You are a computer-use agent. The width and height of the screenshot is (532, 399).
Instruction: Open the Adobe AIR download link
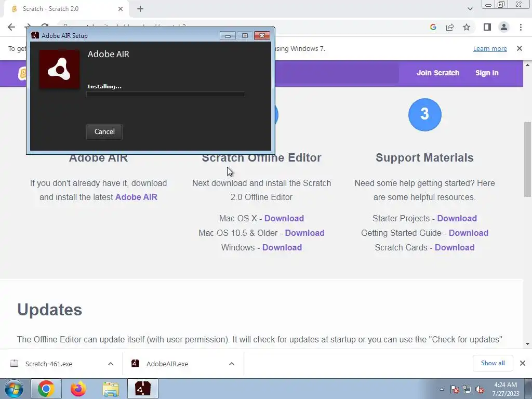(x=136, y=197)
